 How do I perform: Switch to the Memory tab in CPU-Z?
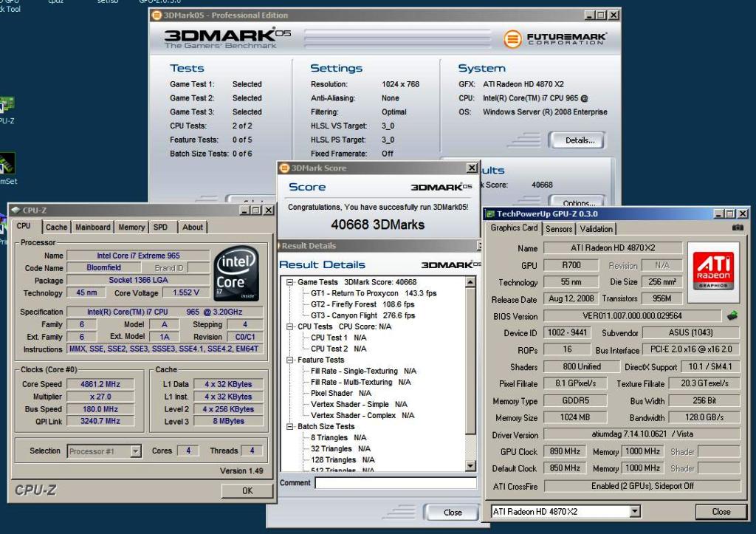point(131,227)
